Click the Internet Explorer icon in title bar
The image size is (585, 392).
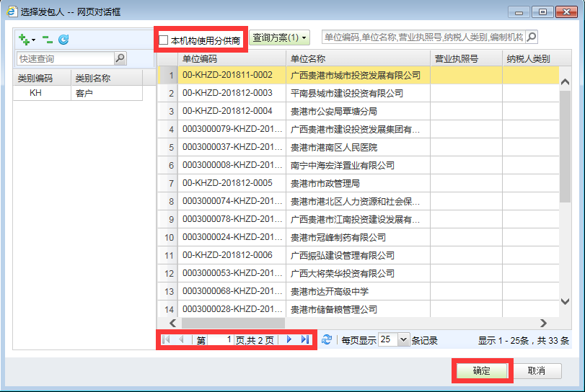click(x=12, y=12)
